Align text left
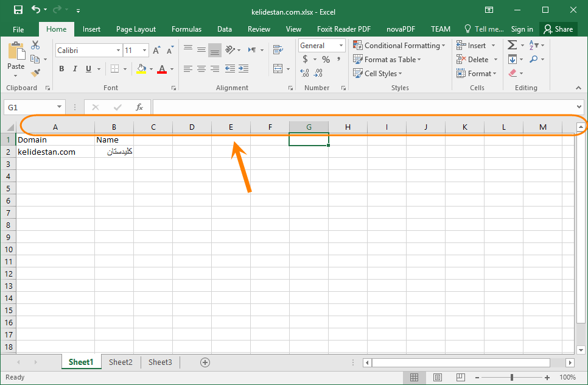This screenshot has width=588, height=385. [188, 69]
